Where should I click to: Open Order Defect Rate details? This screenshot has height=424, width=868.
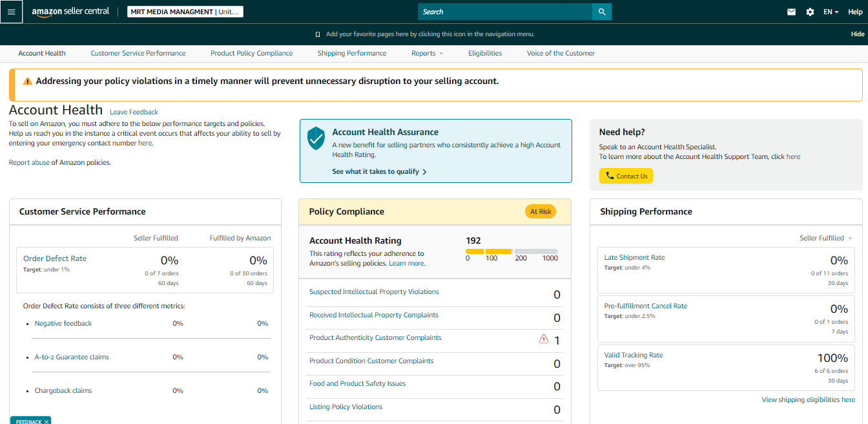pos(55,259)
